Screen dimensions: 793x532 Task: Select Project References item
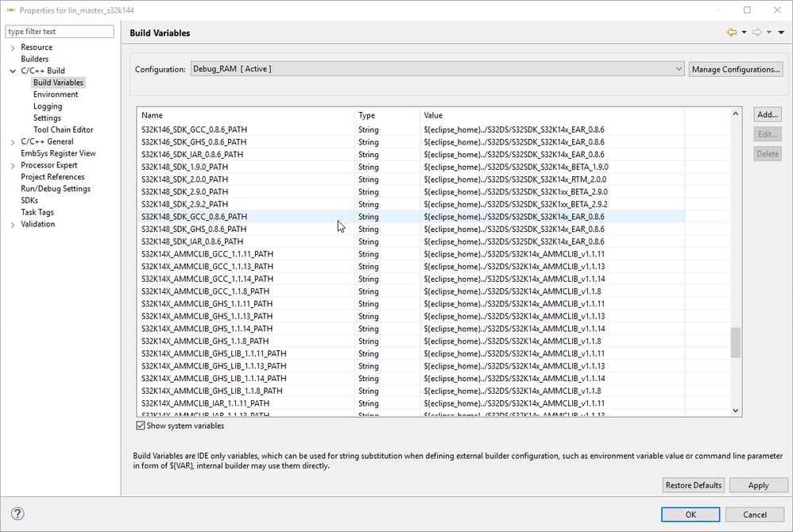(52, 177)
